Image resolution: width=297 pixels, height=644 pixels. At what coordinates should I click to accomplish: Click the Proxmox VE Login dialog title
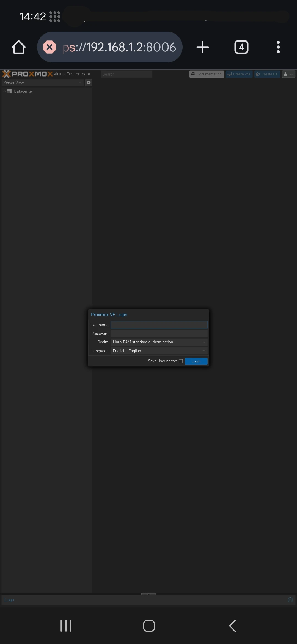(x=109, y=315)
